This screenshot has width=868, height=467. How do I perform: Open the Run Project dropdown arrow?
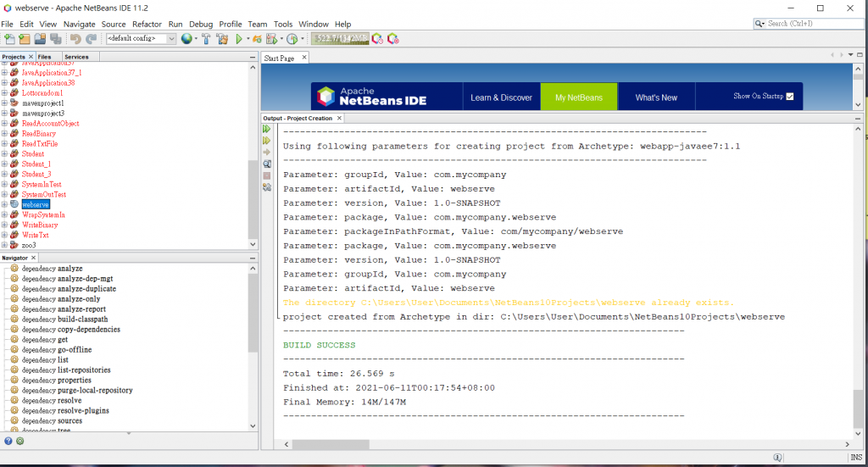tap(248, 39)
